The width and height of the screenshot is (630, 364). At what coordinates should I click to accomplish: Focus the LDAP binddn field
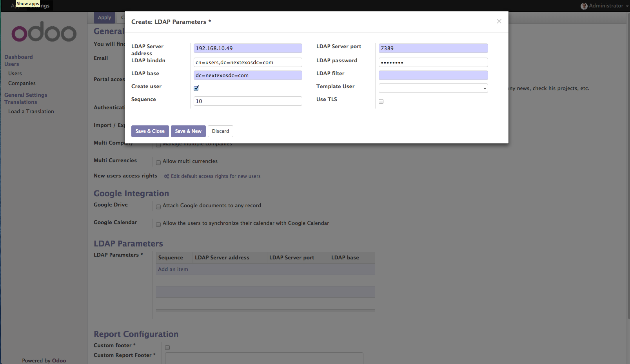click(x=248, y=62)
